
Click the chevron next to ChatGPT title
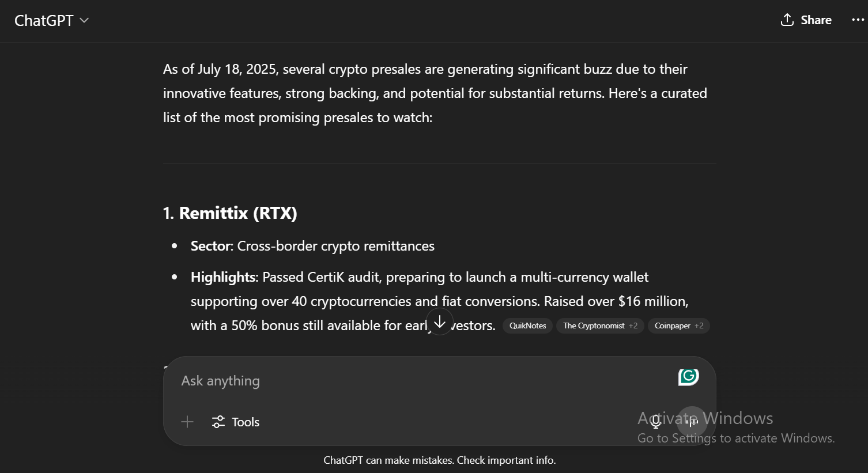click(x=84, y=20)
